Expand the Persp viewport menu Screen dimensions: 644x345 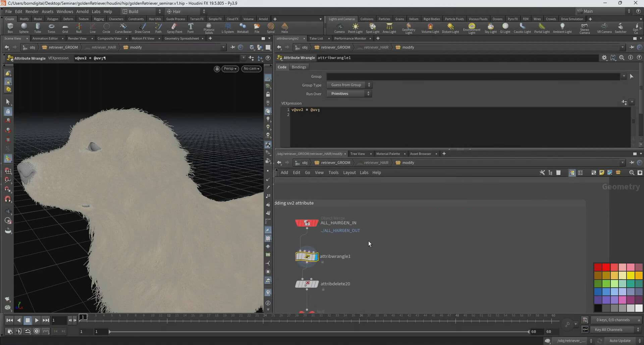[x=230, y=69]
